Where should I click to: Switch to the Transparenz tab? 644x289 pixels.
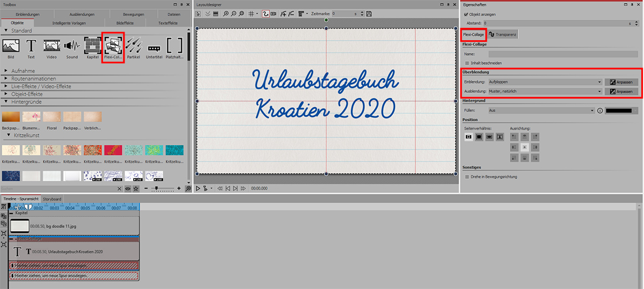pyautogui.click(x=503, y=35)
